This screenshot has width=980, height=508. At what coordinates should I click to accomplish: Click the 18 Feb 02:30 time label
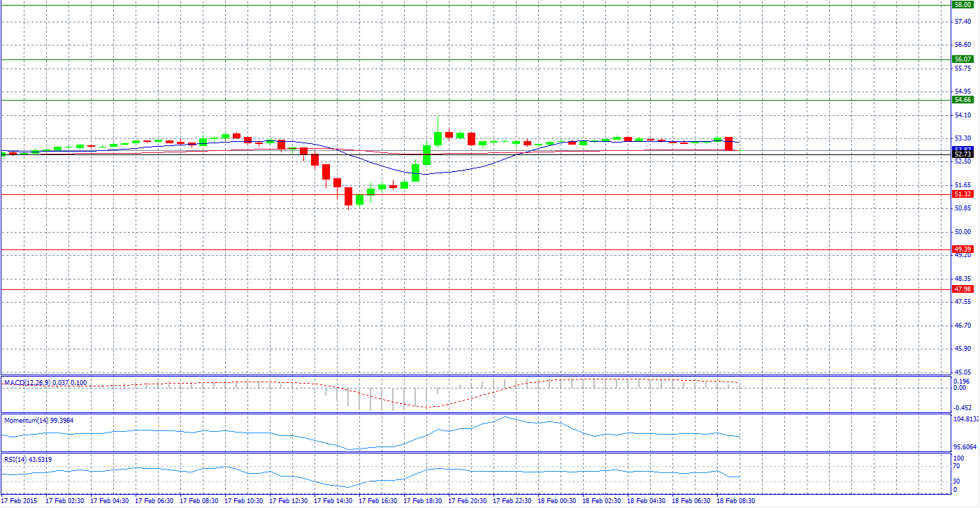coord(602,501)
